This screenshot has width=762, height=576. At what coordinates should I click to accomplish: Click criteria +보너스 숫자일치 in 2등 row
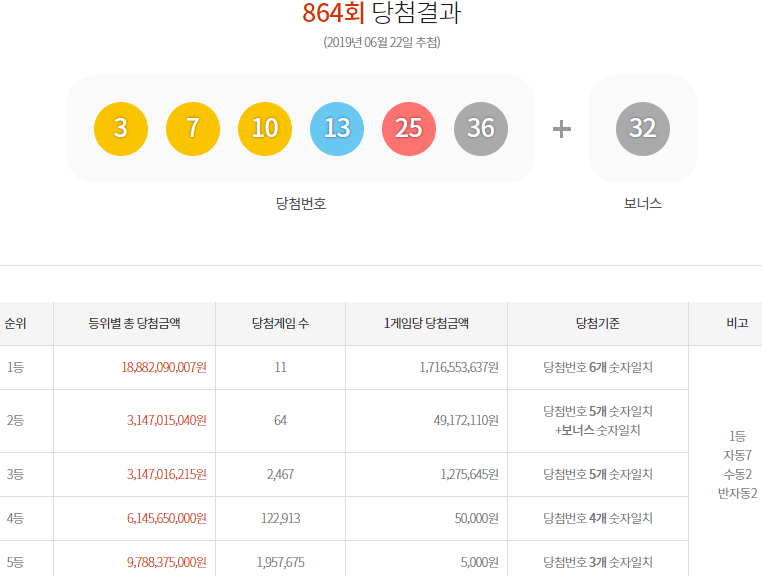tap(598, 430)
